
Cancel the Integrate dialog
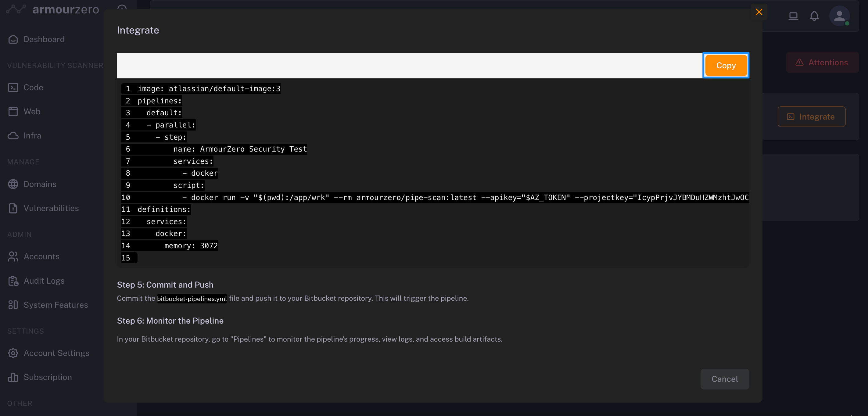coord(724,379)
